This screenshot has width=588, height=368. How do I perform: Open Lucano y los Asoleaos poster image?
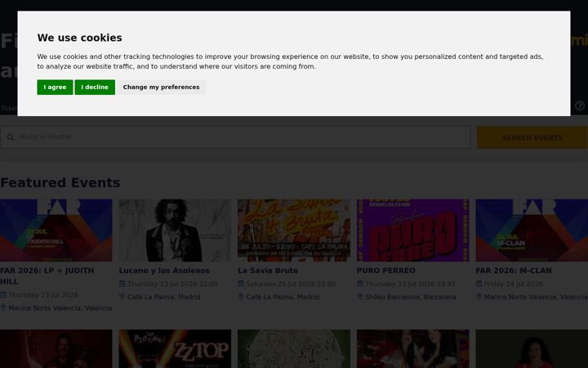[x=175, y=230]
